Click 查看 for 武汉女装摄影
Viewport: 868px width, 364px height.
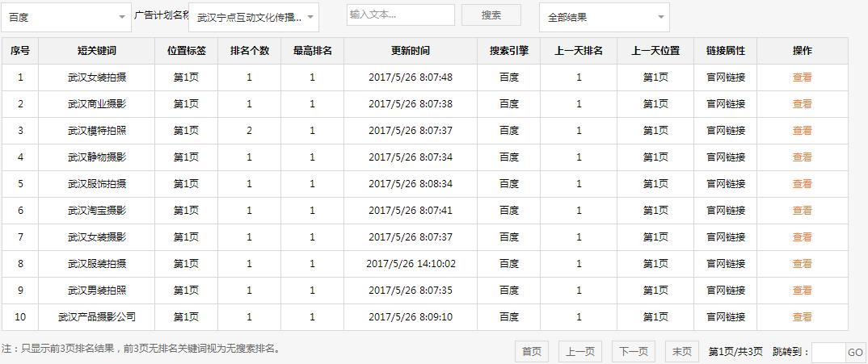(x=802, y=236)
